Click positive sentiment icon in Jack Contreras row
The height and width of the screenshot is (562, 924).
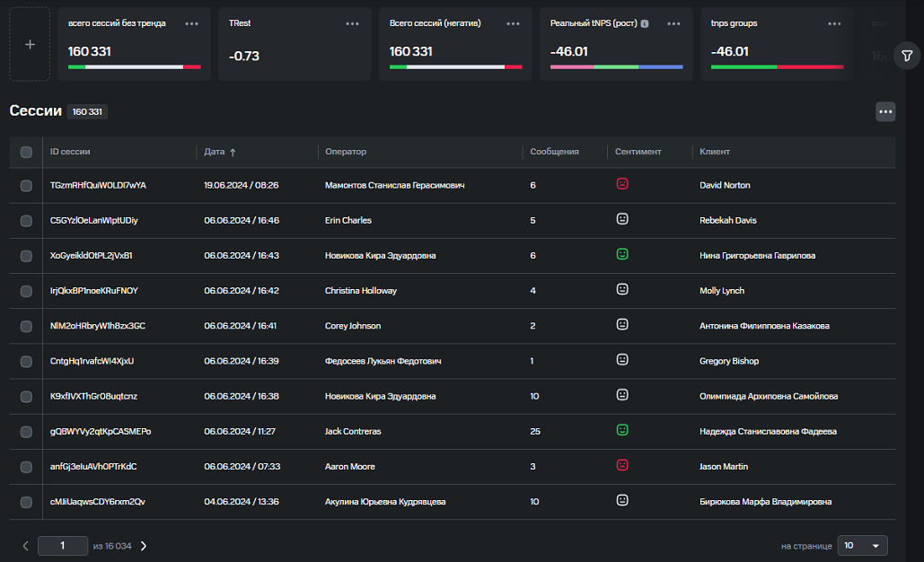(622, 429)
